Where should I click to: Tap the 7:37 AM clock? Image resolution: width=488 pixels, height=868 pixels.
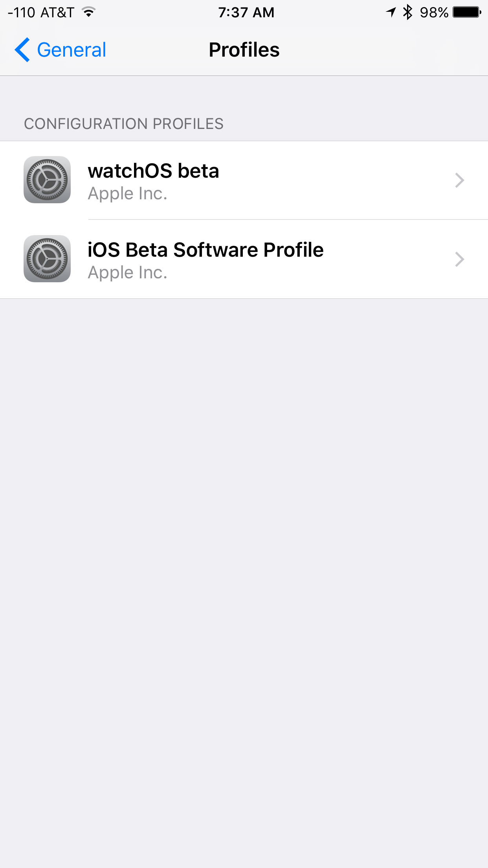246,13
